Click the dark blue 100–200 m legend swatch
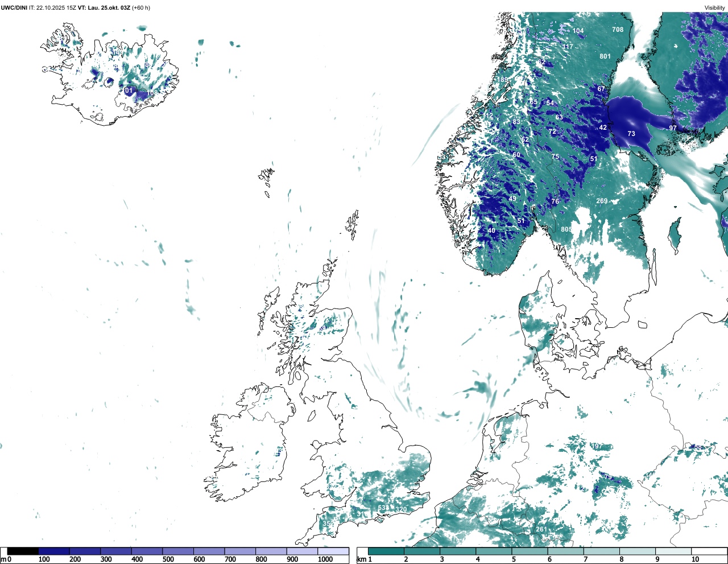This screenshot has width=728, height=564. pos(54,551)
